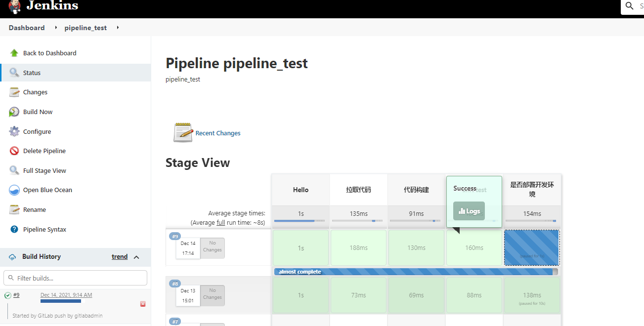Click the Logs button in Success popup

tap(469, 211)
